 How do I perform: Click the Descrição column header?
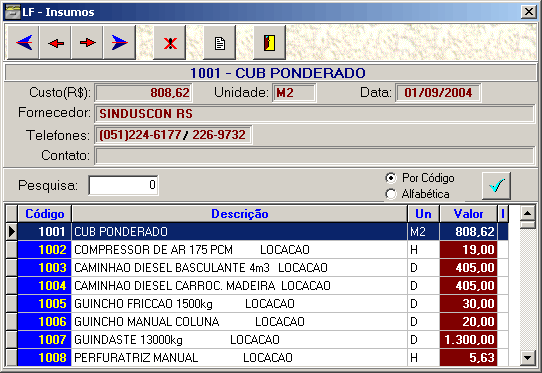pyautogui.click(x=240, y=214)
